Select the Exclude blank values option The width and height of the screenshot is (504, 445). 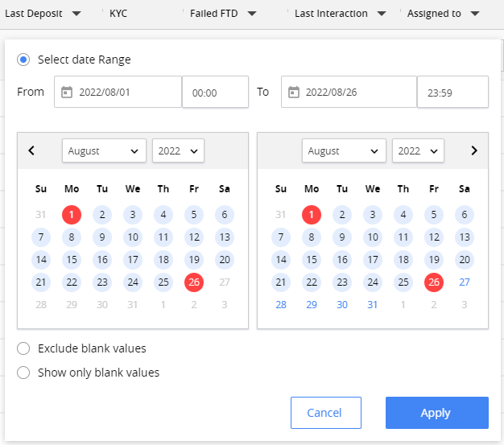(x=23, y=348)
